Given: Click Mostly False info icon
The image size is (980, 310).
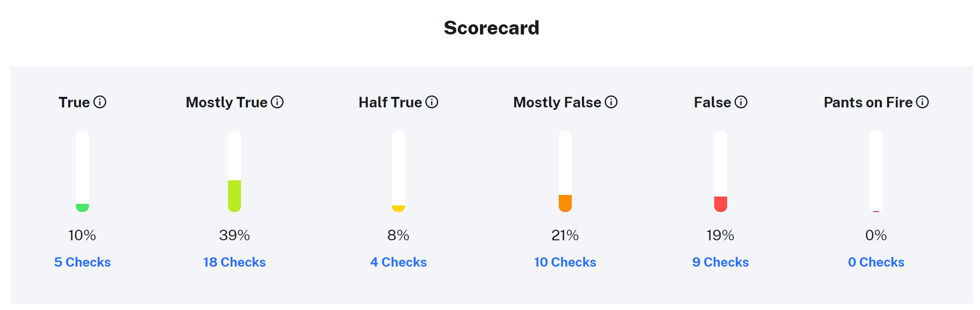Looking at the screenshot, I should coord(611,102).
